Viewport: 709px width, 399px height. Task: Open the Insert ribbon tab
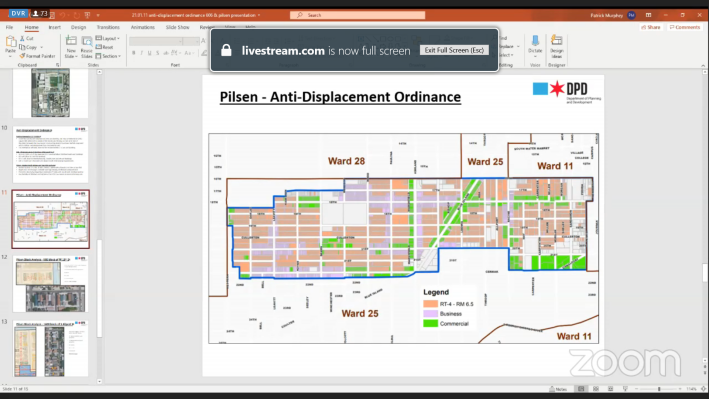(x=55, y=27)
